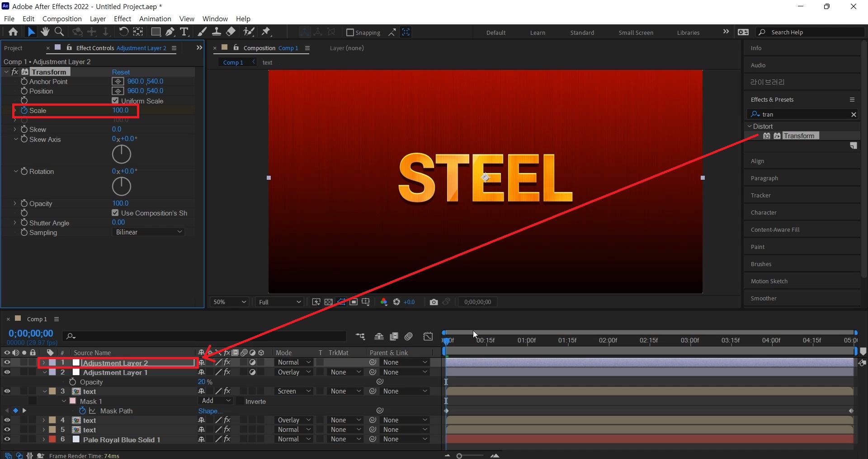Toggle the Snapping checkbox
The height and width of the screenshot is (459, 868).
click(x=350, y=33)
